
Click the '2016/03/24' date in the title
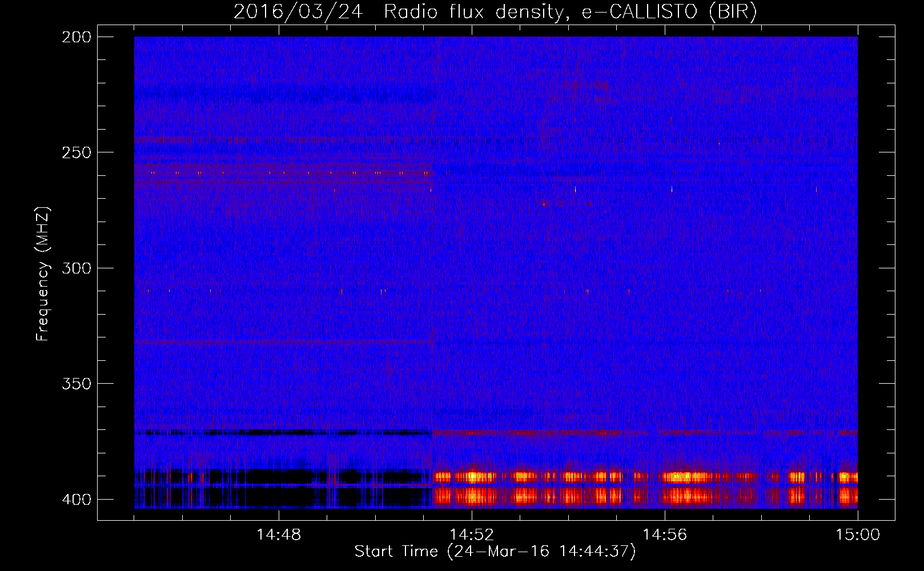[x=298, y=11]
